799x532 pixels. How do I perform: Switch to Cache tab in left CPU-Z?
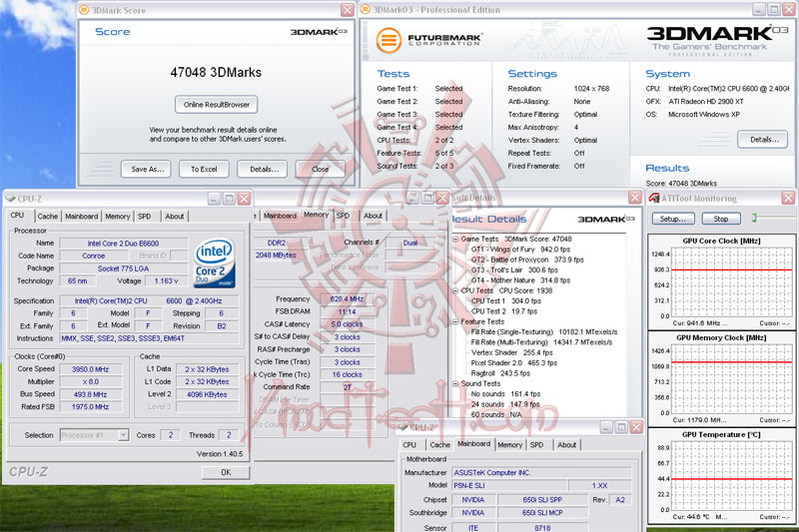pyautogui.click(x=47, y=217)
